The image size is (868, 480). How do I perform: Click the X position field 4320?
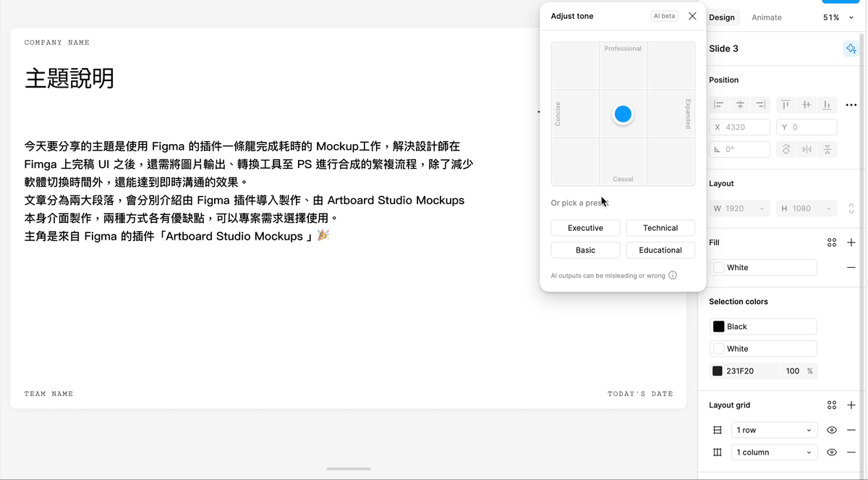[x=739, y=127]
